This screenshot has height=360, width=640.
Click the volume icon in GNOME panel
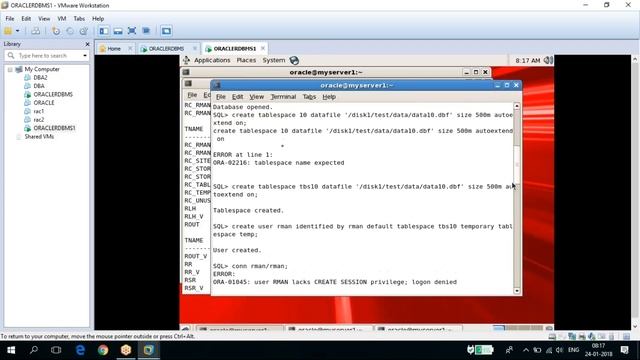[548, 60]
